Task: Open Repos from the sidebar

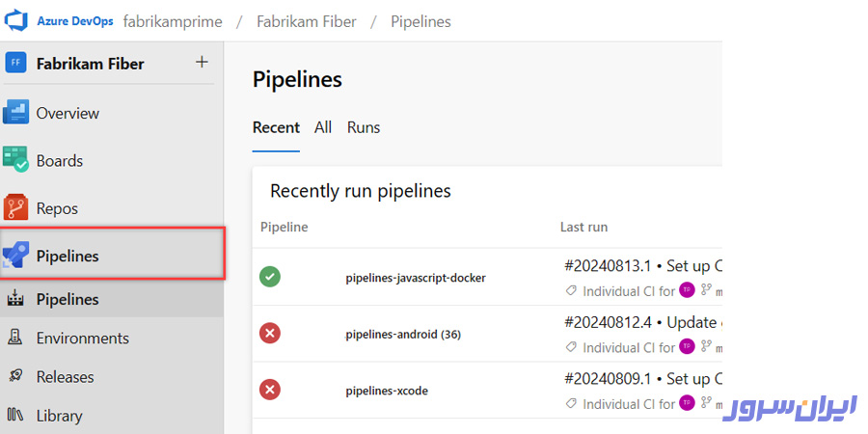Action: point(57,208)
